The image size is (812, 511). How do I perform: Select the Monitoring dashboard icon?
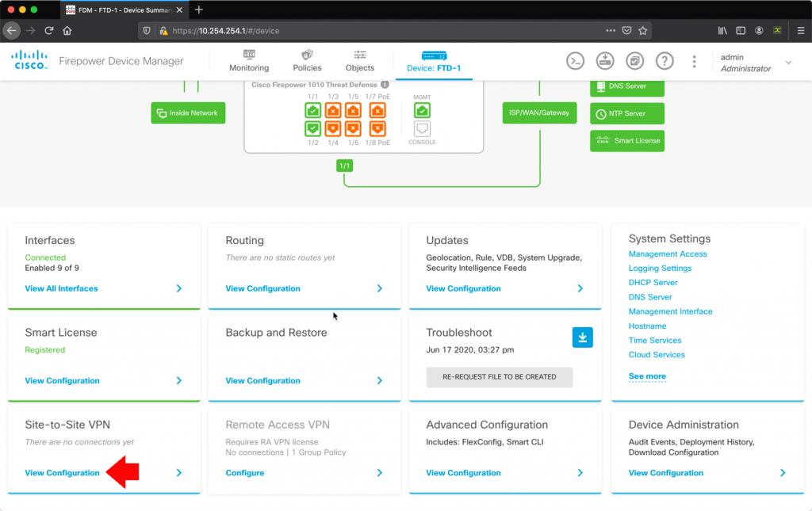(248, 61)
